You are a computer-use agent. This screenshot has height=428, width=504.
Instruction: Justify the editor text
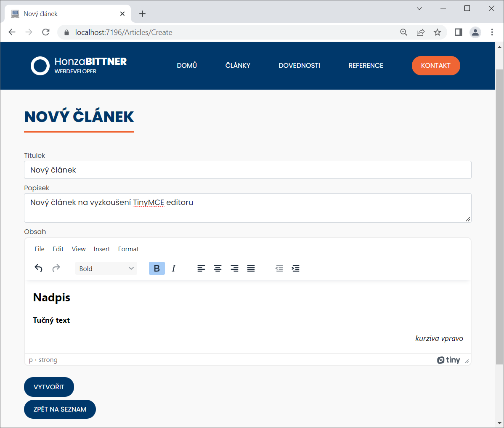point(251,268)
